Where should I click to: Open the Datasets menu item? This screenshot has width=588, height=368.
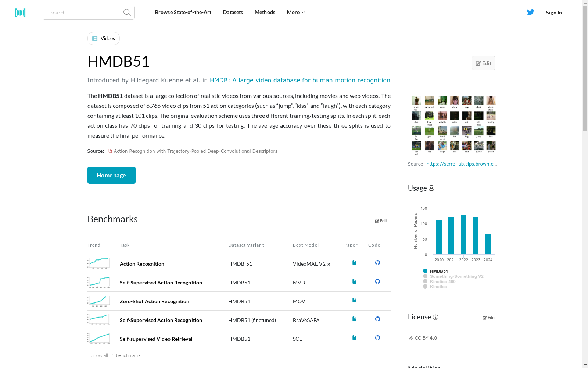coord(233,12)
